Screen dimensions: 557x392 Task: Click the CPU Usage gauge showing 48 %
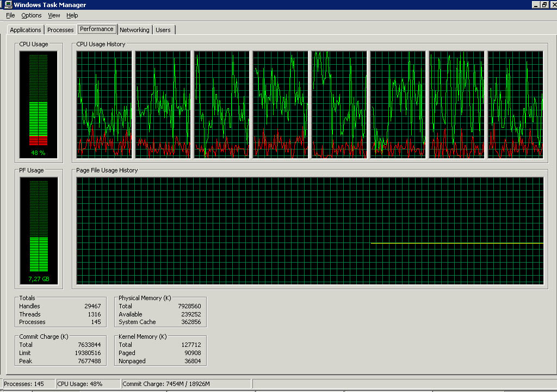(x=38, y=104)
